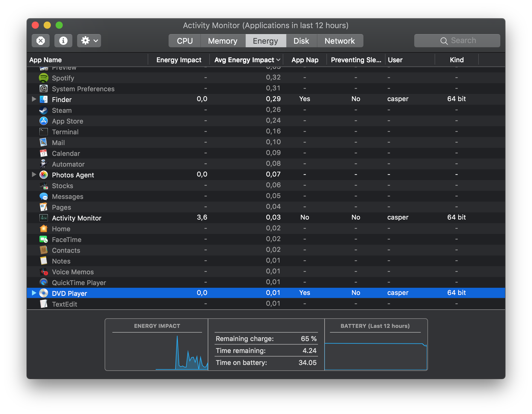Viewport: 532px width, 414px height.
Task: Select the System Preferences row name
Action: pos(83,89)
